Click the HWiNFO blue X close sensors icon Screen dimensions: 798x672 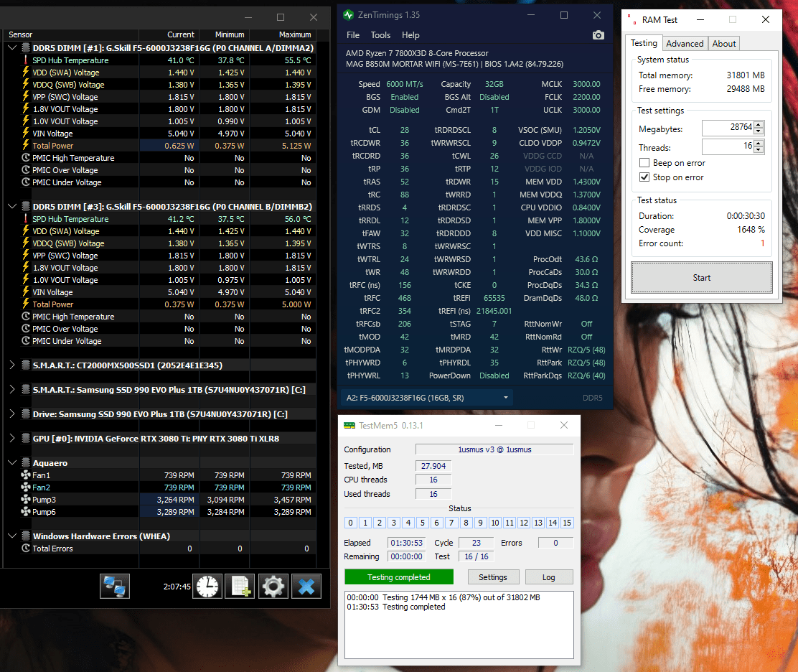(306, 586)
